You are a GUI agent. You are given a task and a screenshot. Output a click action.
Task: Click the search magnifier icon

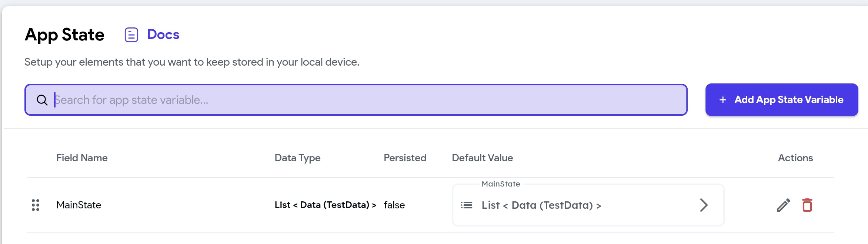pyautogui.click(x=42, y=100)
